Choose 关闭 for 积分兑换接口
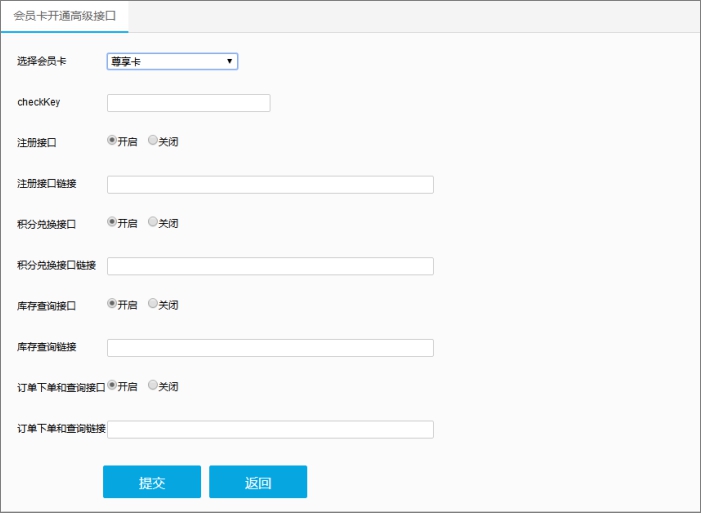Screen dimensions: 702x514 pyautogui.click(x=153, y=222)
